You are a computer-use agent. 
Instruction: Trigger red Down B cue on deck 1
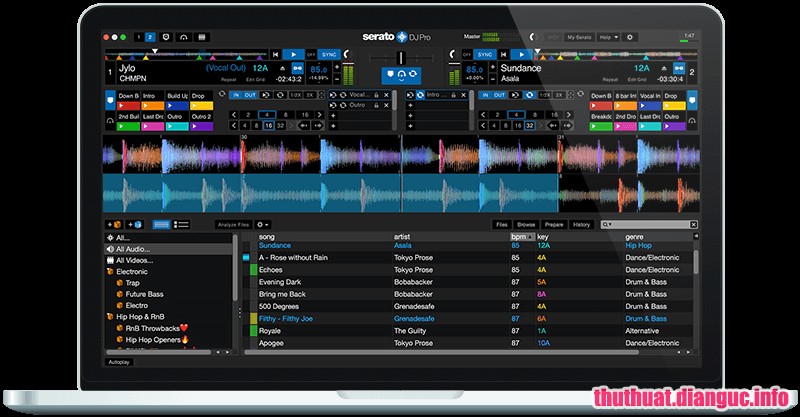click(x=129, y=106)
